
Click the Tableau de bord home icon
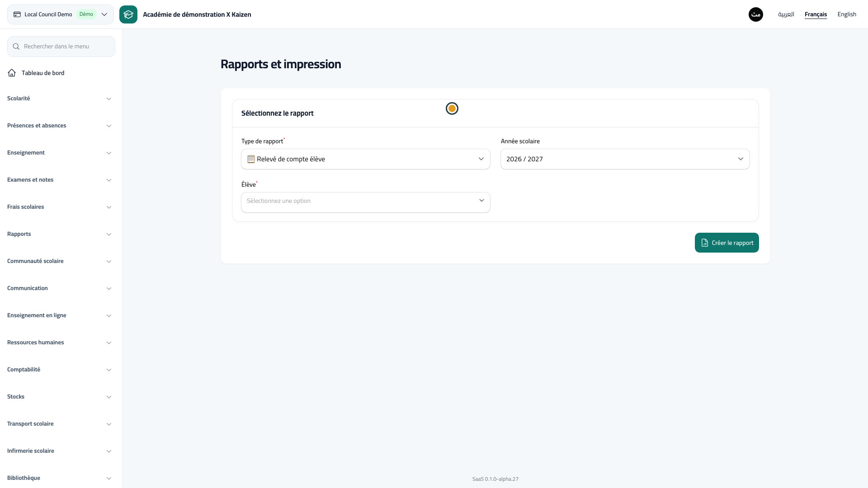pos(12,73)
